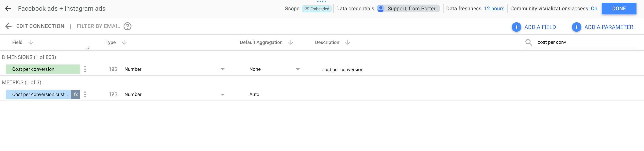644x151 pixels.
Task: Click the plus icon for ADD A PARAMETER
Action: (x=576, y=27)
